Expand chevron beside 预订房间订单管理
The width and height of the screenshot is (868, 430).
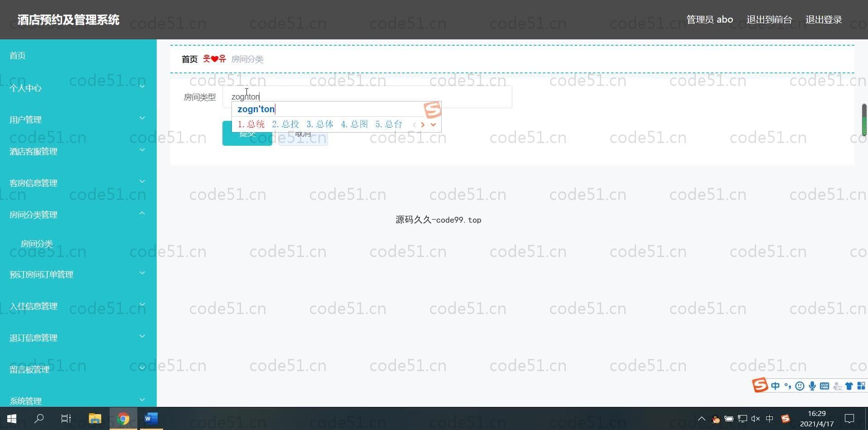(x=142, y=273)
